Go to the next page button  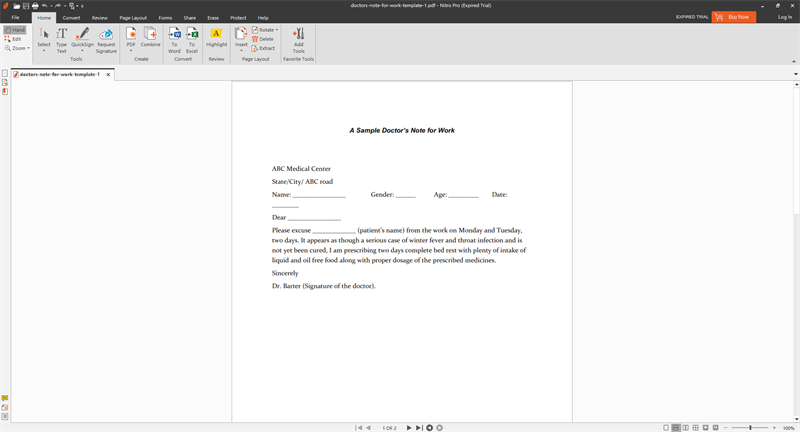[409, 428]
